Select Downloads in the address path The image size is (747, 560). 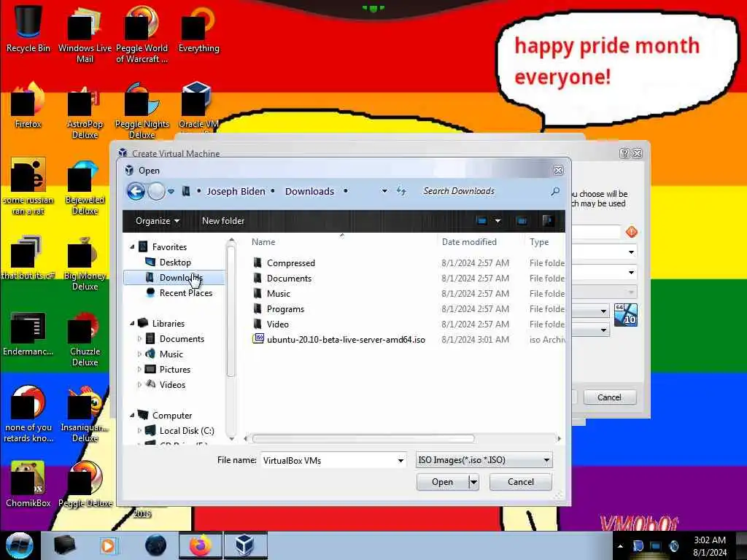coord(309,191)
